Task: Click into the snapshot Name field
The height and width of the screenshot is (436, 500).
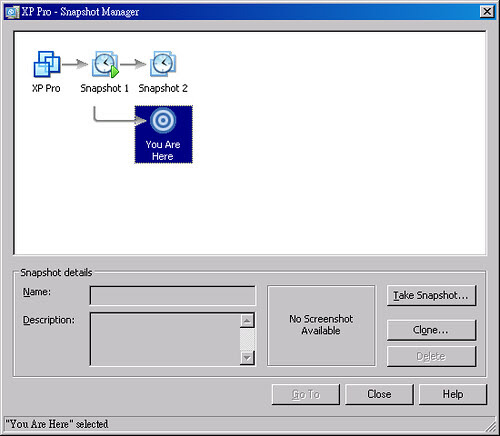Action: (x=173, y=296)
